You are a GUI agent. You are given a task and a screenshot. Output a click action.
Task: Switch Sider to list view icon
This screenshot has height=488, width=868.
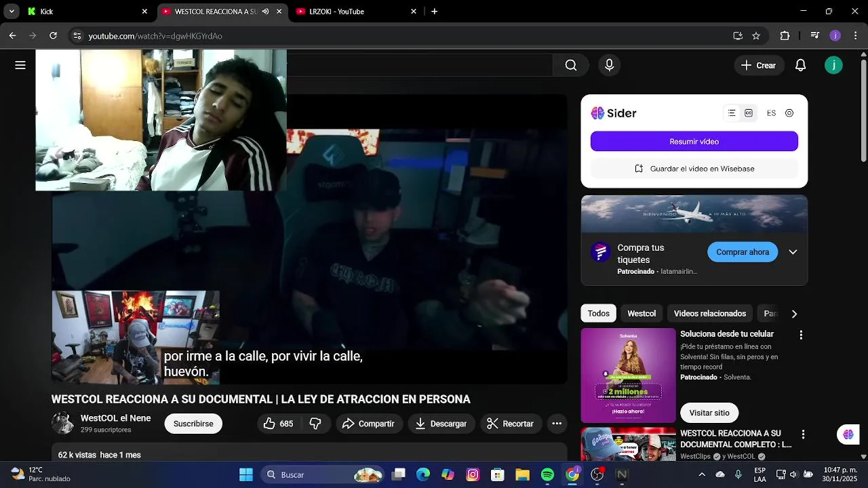732,113
